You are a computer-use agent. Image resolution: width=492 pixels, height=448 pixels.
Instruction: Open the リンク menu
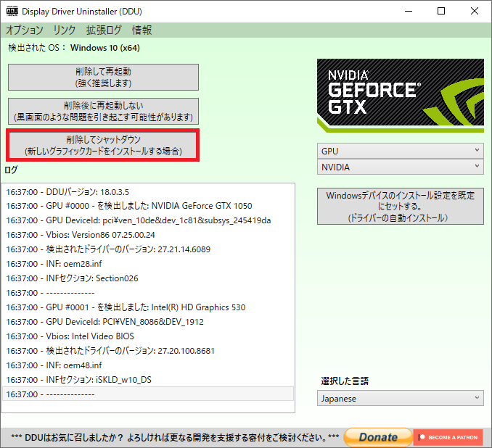65,30
